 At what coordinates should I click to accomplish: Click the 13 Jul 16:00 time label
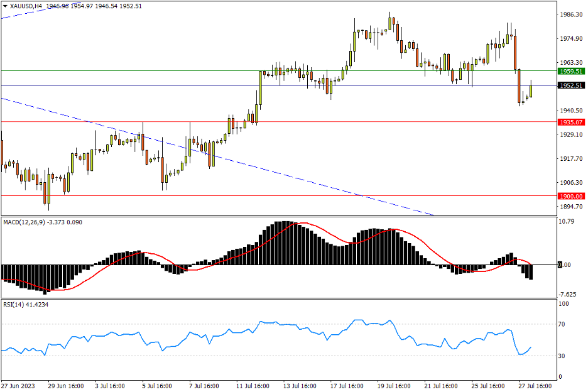pos(299,385)
